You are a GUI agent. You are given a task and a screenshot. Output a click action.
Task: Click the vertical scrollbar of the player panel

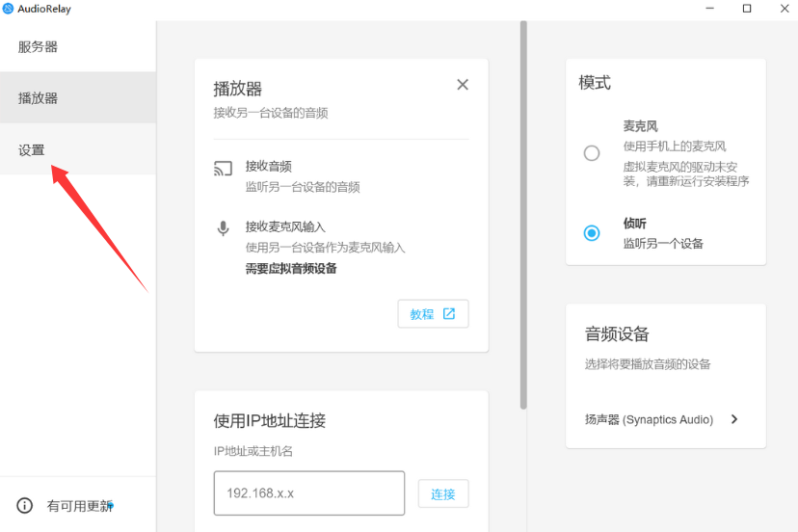tap(523, 215)
